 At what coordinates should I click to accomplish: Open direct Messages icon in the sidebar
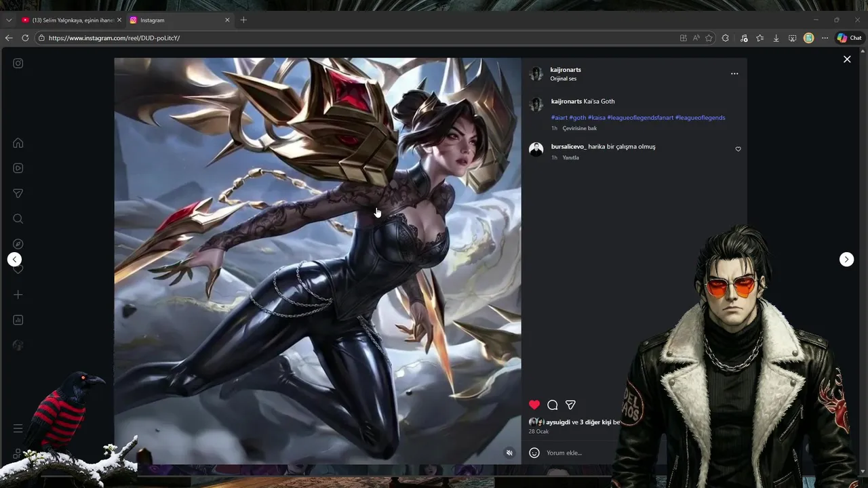click(x=18, y=194)
